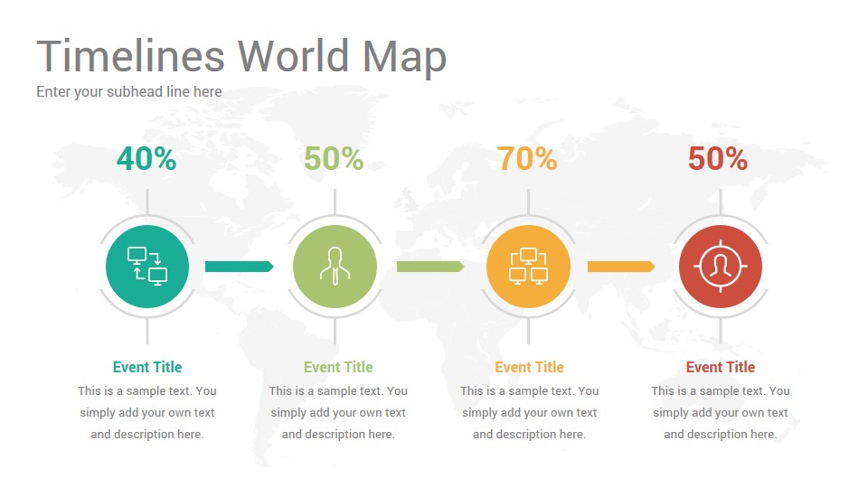The image size is (868, 488).
Task: Select the teal arrow connector
Action: coord(239,267)
